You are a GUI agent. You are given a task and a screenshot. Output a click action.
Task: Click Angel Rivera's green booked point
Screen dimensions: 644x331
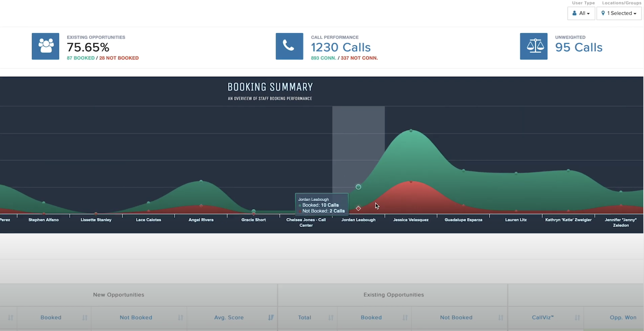pos(201,181)
